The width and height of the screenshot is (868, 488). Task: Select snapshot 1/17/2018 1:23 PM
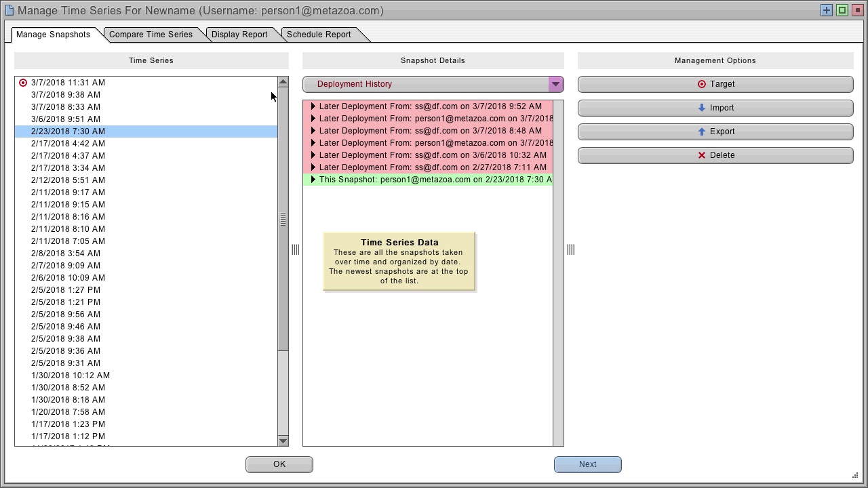pyautogui.click(x=146, y=424)
